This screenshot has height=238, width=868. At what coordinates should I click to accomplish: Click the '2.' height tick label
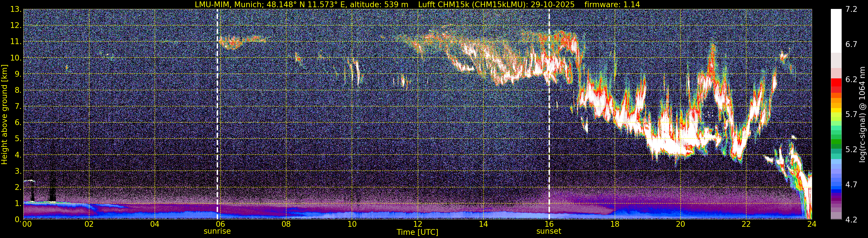18,188
